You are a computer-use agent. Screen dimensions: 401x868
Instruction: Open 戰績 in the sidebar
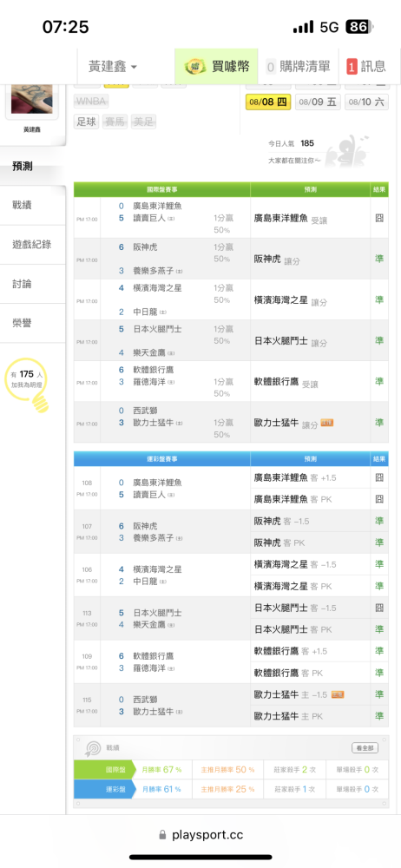click(23, 206)
